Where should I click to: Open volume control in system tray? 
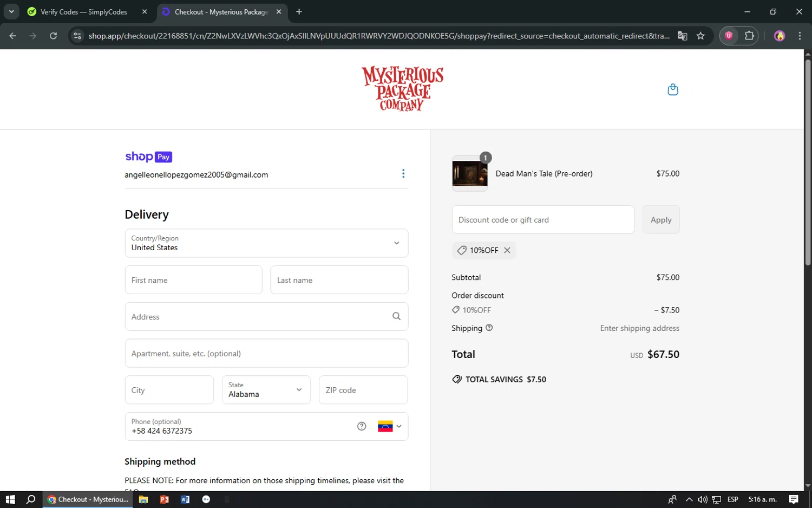[x=702, y=499]
